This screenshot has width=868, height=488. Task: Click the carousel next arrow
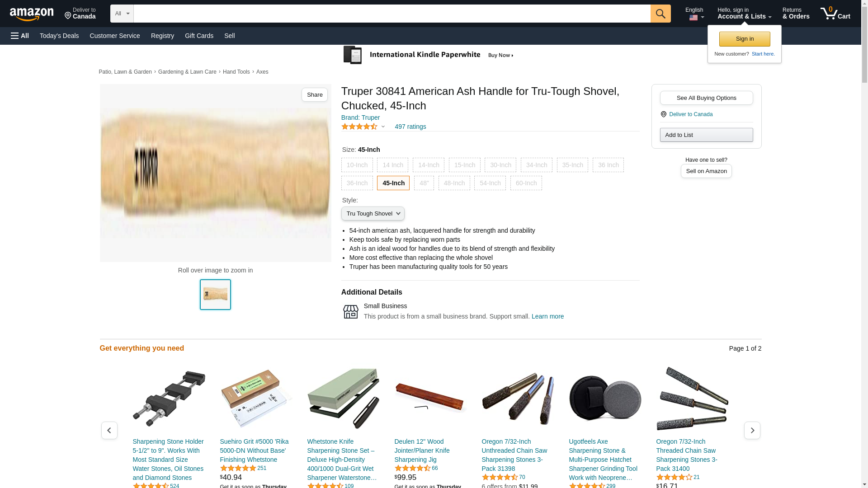click(x=752, y=430)
